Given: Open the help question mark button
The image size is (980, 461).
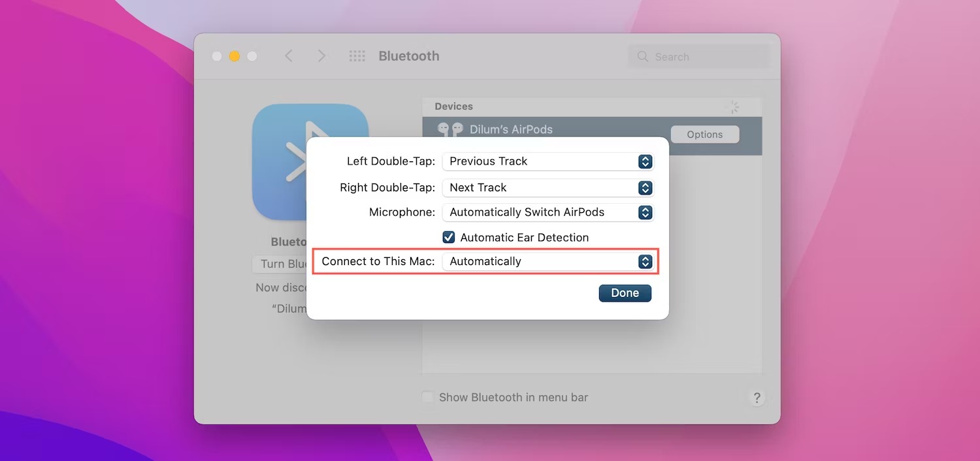Looking at the screenshot, I should click(757, 398).
